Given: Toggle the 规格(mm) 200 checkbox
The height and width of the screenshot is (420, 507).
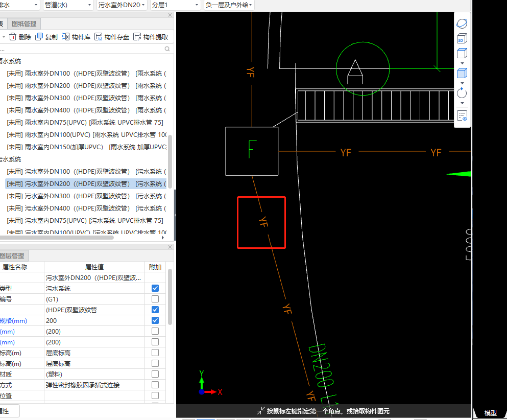Looking at the screenshot, I should point(155,320).
